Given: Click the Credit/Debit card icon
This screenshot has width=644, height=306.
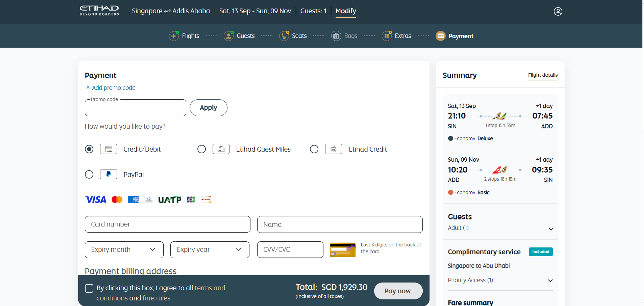Looking at the screenshot, I should tap(109, 149).
